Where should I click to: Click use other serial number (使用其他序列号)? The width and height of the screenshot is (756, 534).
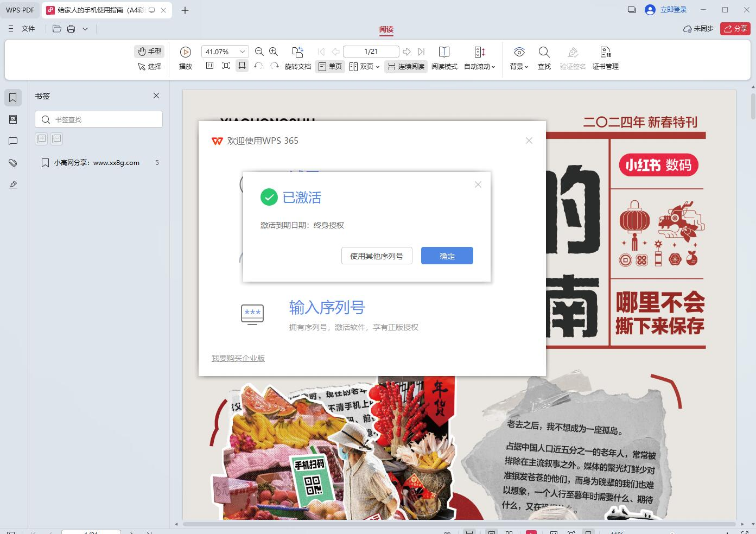click(377, 256)
